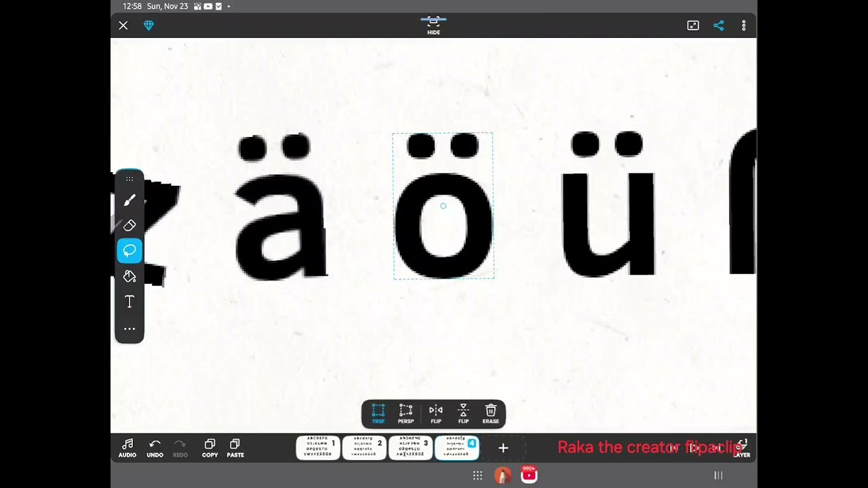Open the AUDIO panel

coord(127,448)
